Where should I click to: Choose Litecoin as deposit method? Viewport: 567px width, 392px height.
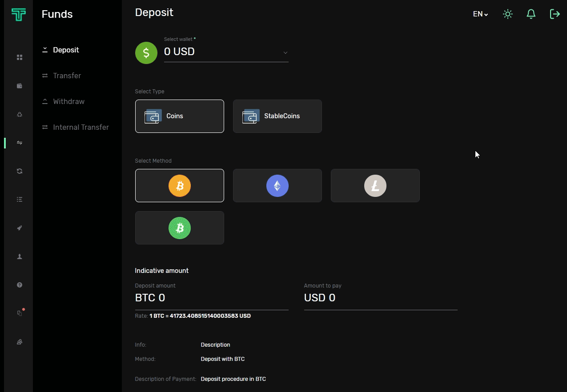[375, 185]
